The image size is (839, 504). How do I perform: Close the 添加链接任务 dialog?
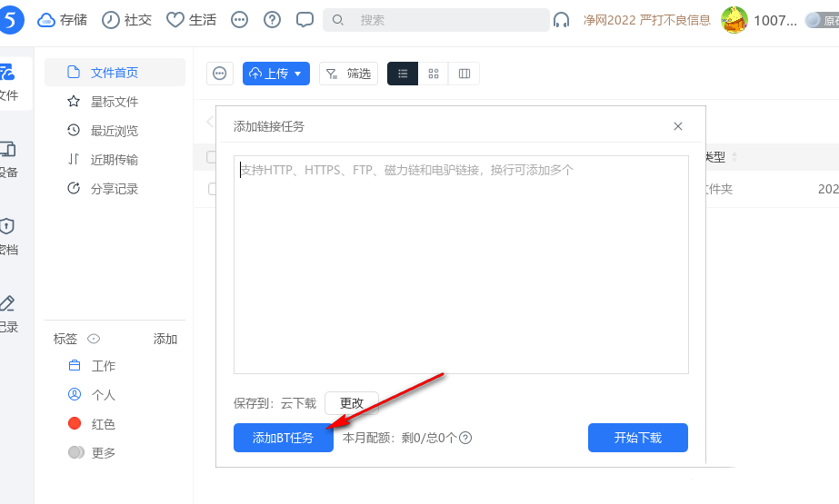coord(678,126)
